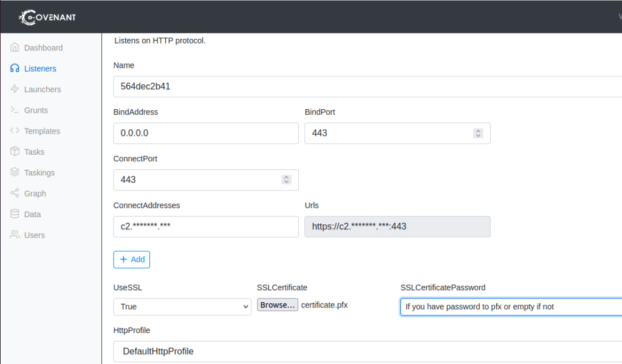Open Dashboard via its house icon
The width and height of the screenshot is (622, 364).
coord(15,48)
